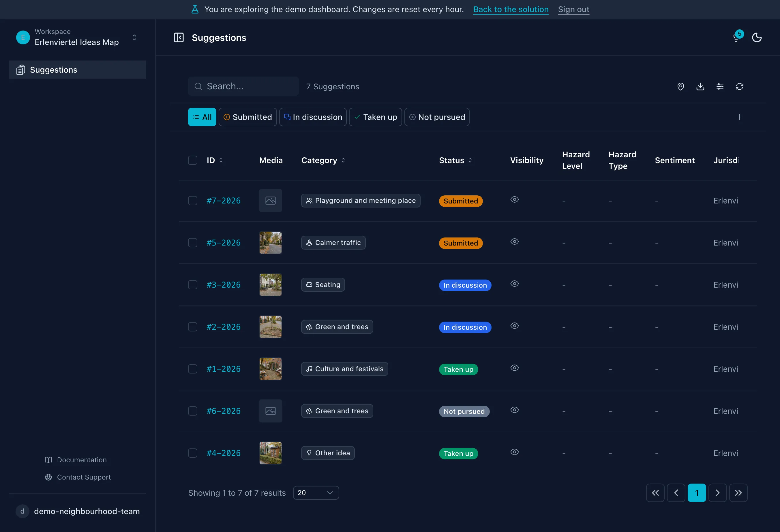Tick the checkbox of row #3-2026

(x=193, y=285)
